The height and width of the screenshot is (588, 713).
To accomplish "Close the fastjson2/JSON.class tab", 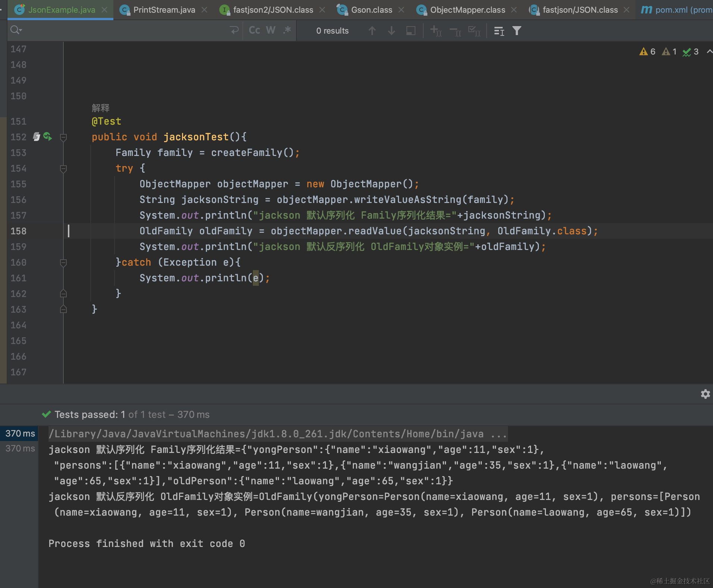I will point(322,10).
